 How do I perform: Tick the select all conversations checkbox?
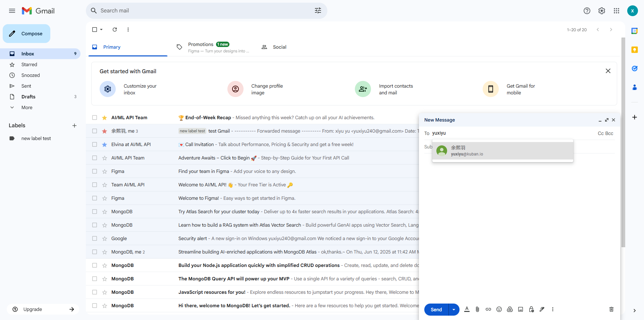pos(95,30)
